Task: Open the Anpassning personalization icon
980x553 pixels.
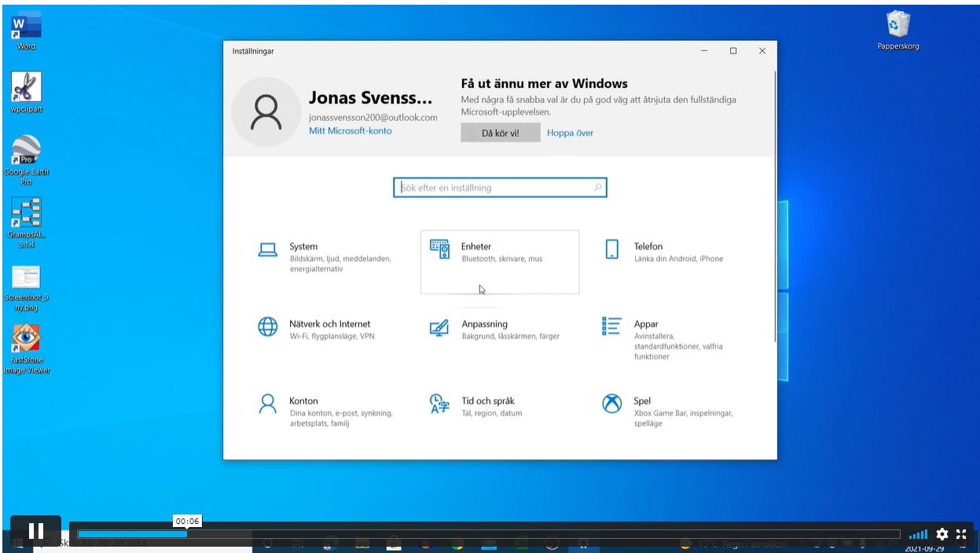Action: point(439,328)
